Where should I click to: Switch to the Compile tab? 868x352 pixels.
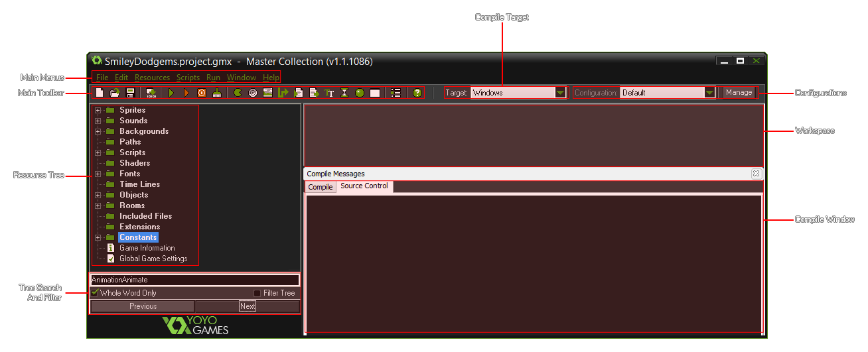(321, 187)
